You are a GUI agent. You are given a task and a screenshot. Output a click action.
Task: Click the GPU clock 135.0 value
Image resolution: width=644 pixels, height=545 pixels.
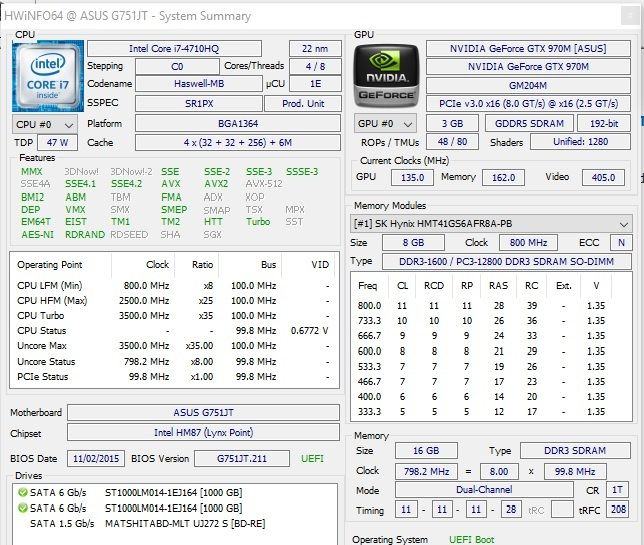pos(412,177)
